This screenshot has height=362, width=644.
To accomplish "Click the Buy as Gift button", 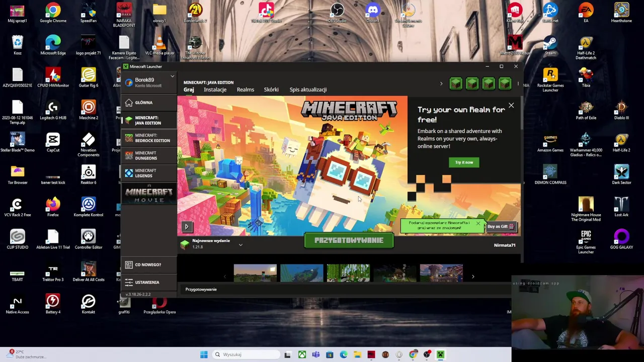I will pyautogui.click(x=501, y=226).
